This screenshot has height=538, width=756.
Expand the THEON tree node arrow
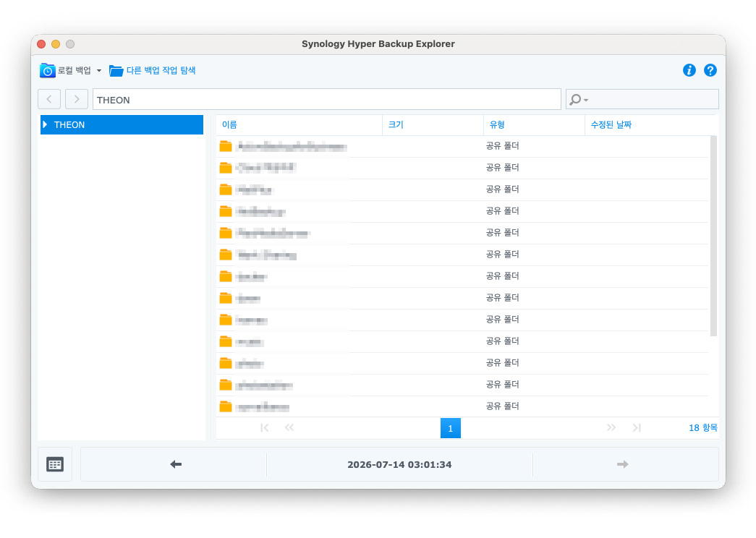click(x=45, y=124)
